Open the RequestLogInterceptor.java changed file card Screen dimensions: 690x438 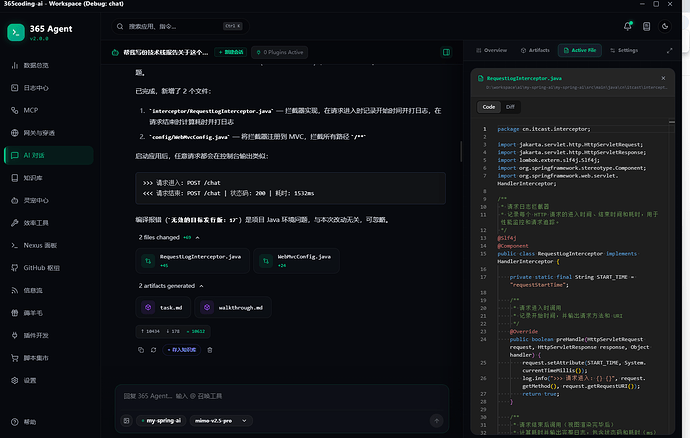pos(193,261)
